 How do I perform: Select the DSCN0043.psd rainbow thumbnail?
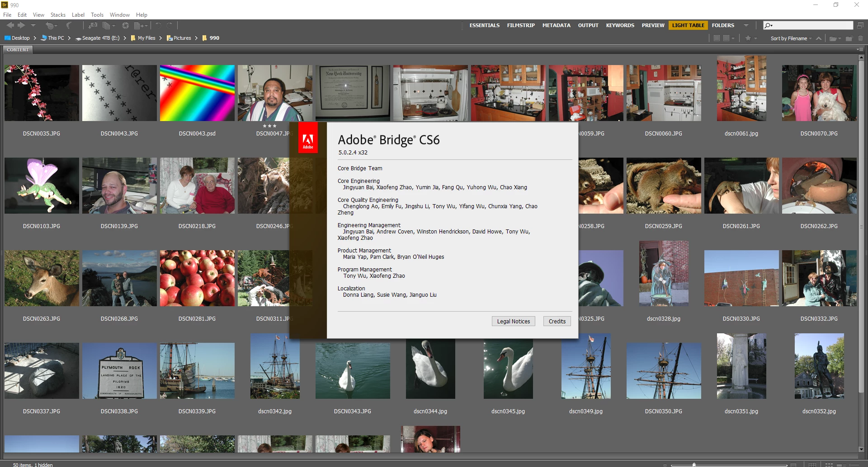197,93
